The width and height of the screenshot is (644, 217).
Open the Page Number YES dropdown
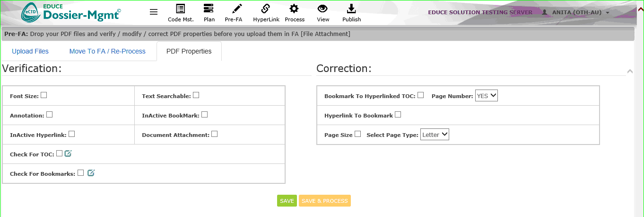click(x=487, y=96)
